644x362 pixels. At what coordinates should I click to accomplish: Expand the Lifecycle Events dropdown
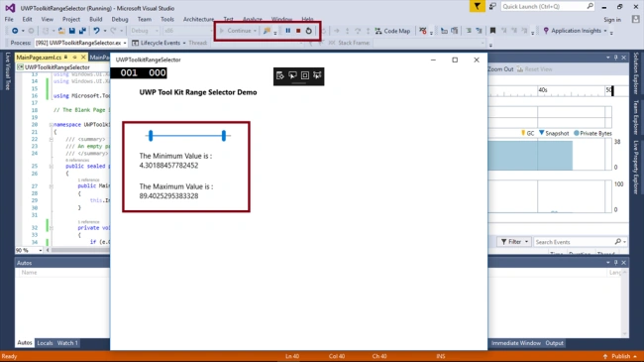(x=184, y=43)
